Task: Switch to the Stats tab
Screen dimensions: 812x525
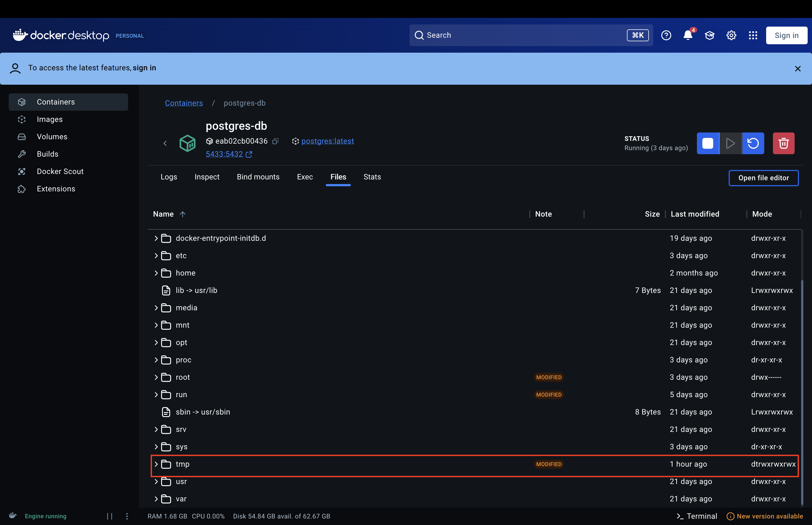Action: coord(372,177)
